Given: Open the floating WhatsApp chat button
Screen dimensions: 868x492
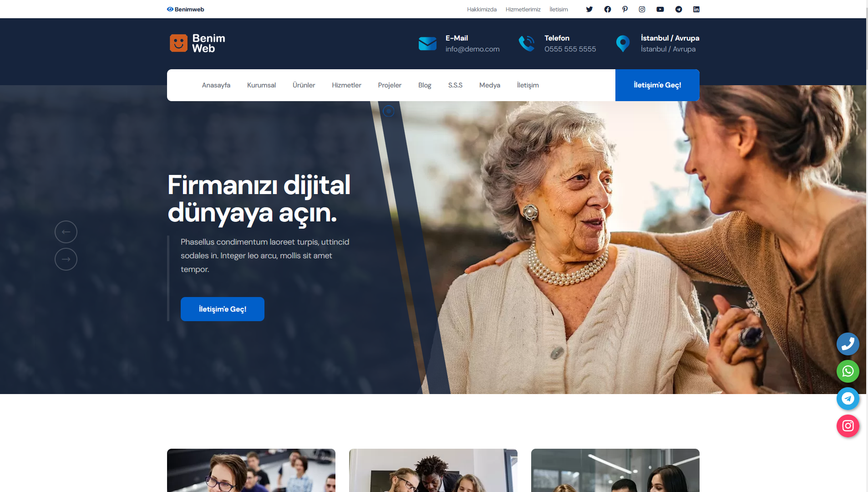Looking at the screenshot, I should [848, 371].
